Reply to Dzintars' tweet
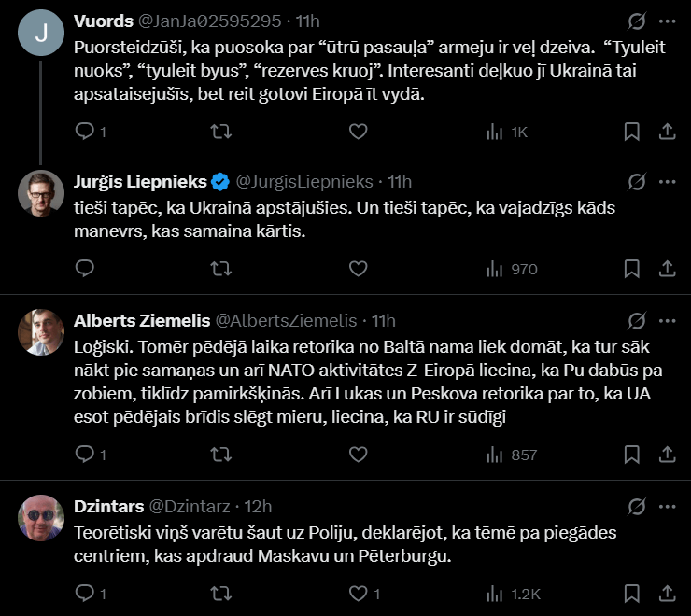The height and width of the screenshot is (616, 691). coord(84,593)
